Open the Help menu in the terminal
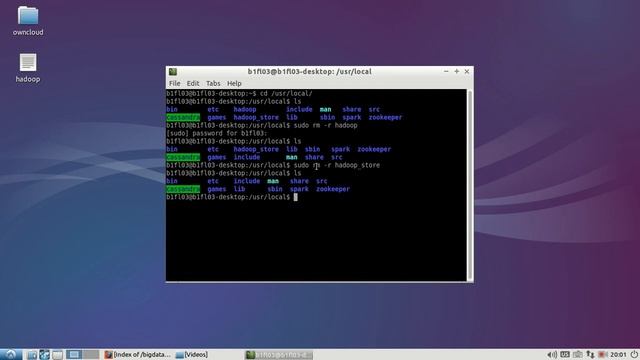640x360 pixels. pos(234,83)
